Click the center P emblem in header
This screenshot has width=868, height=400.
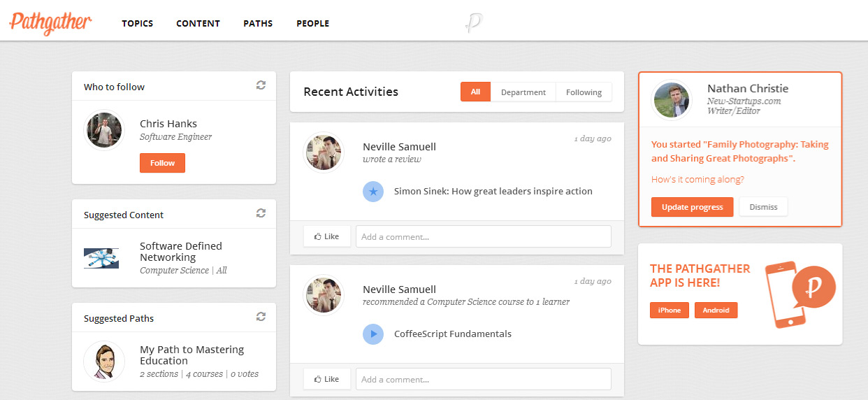pyautogui.click(x=474, y=23)
